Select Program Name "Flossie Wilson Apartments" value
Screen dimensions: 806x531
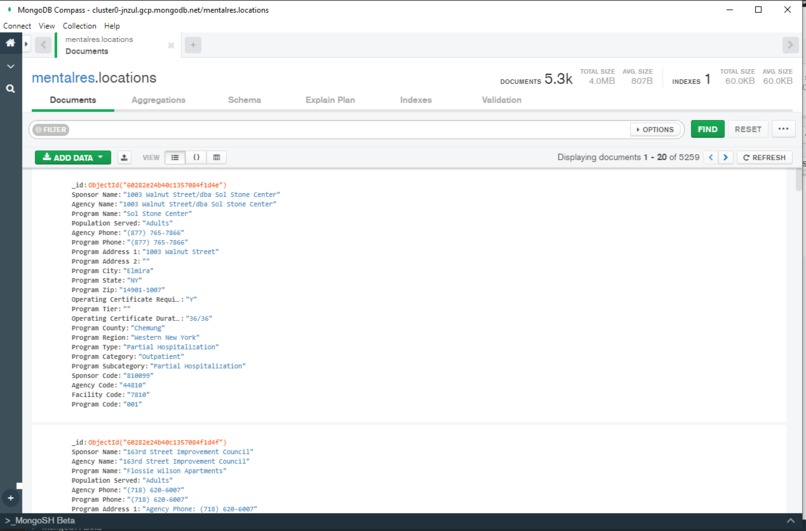175,471
